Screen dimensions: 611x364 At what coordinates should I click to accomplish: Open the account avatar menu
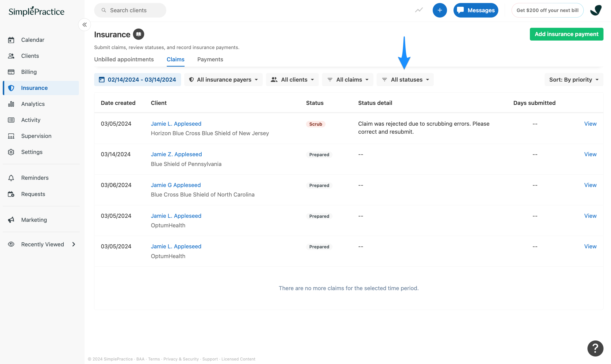596,10
